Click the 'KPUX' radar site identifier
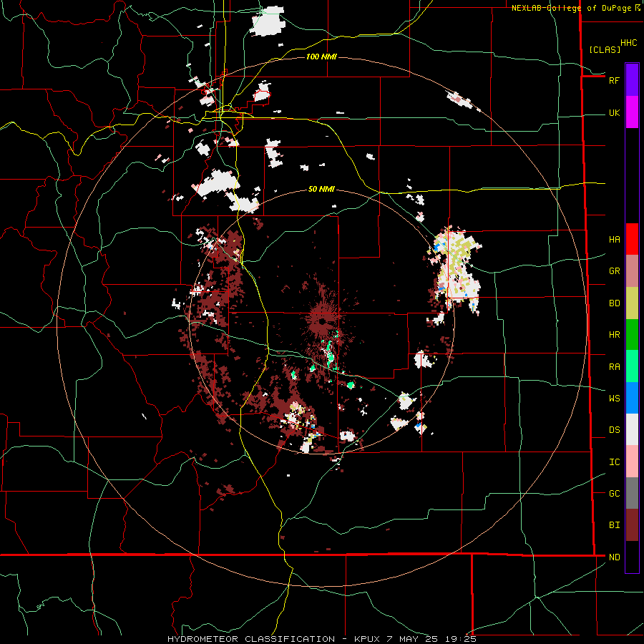 click(x=368, y=639)
